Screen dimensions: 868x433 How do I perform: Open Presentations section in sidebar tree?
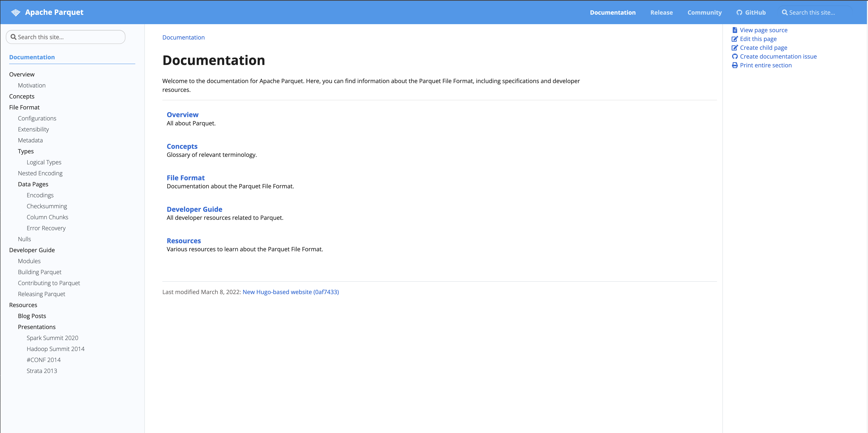pyautogui.click(x=37, y=327)
